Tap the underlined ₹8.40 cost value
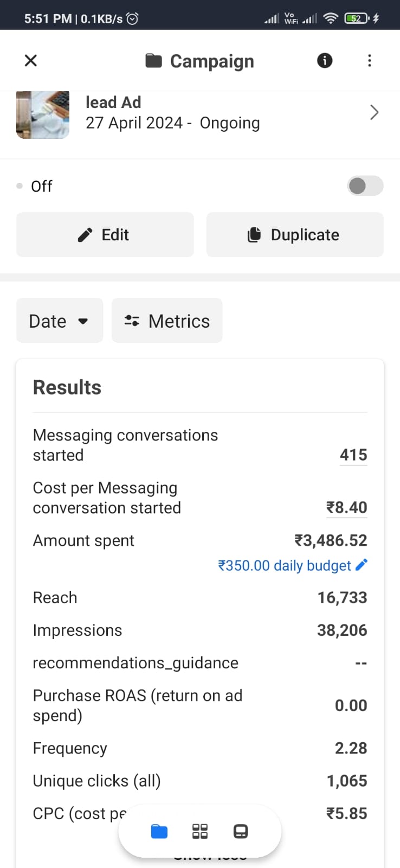The width and height of the screenshot is (400, 868). point(347,507)
